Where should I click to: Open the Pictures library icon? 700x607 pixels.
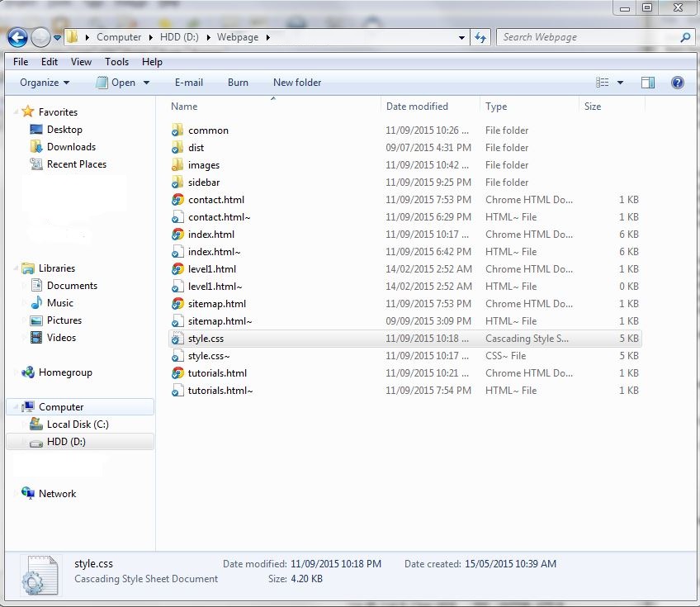coord(36,320)
